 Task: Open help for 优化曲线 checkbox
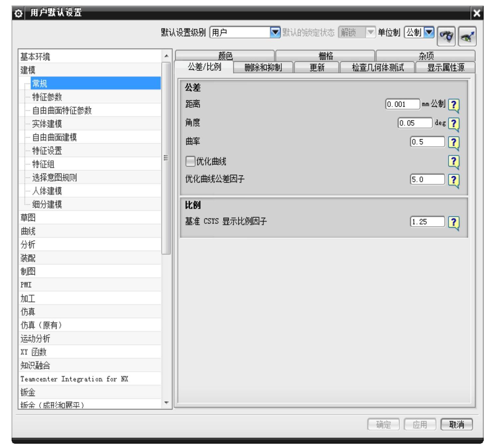point(454,162)
